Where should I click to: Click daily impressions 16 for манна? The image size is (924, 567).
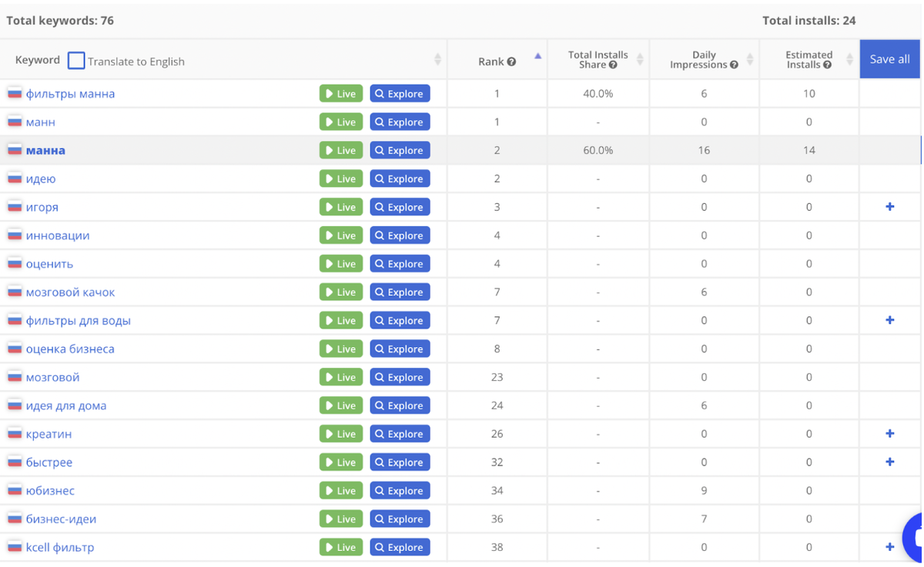[x=704, y=150]
